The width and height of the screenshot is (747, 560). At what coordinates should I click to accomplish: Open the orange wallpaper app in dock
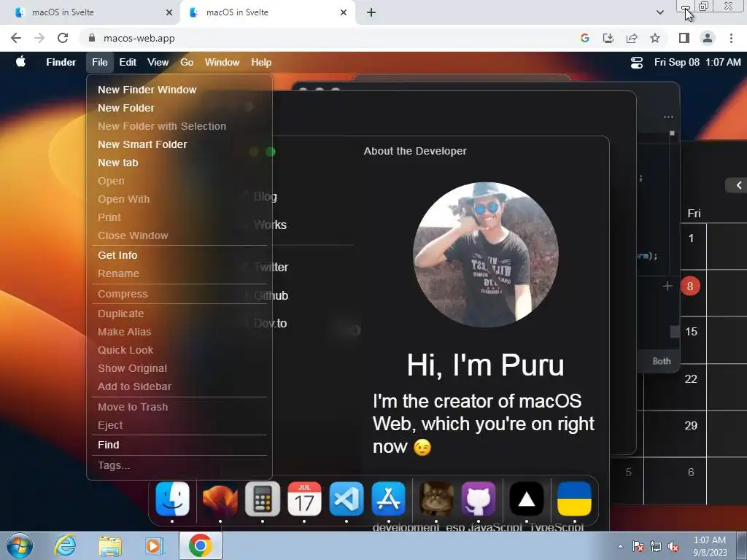pos(220,499)
